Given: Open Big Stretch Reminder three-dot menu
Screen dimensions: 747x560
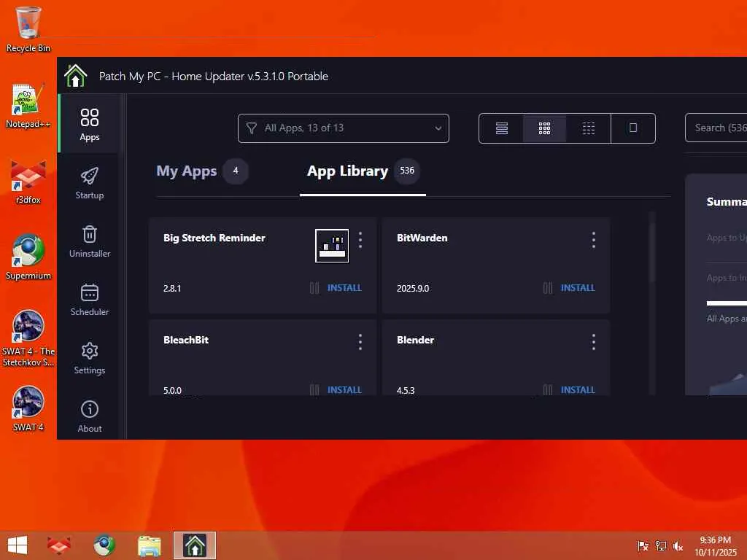Looking at the screenshot, I should [360, 240].
